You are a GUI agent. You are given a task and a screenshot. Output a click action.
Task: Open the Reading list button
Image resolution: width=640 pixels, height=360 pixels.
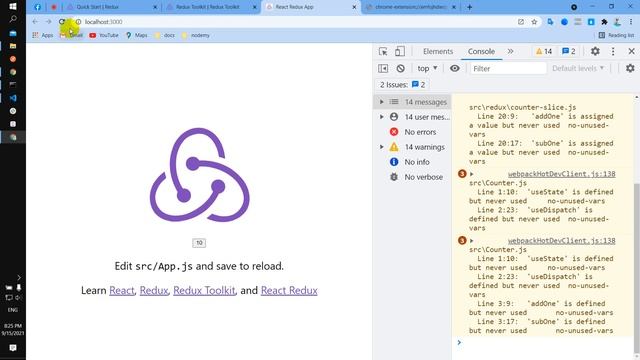point(616,36)
